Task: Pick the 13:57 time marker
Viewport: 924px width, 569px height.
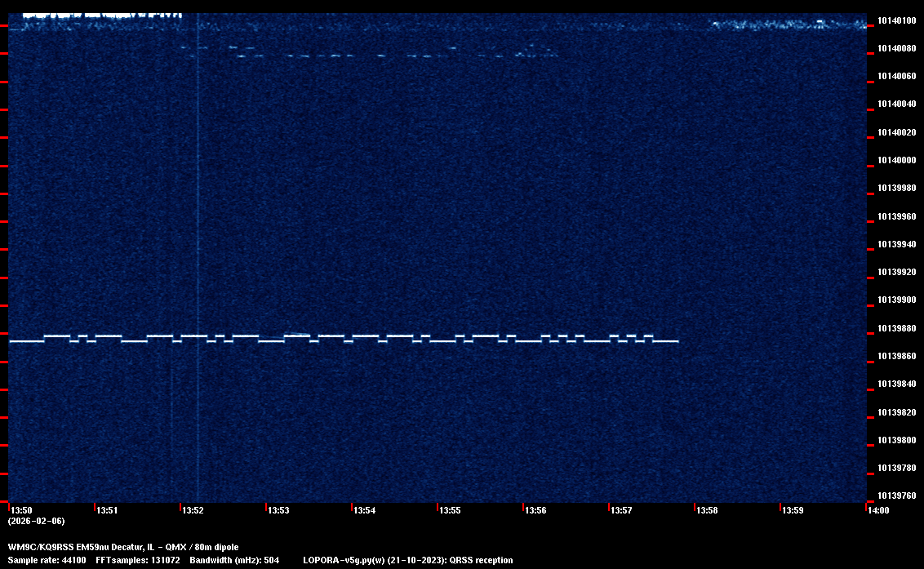Action: pos(621,510)
